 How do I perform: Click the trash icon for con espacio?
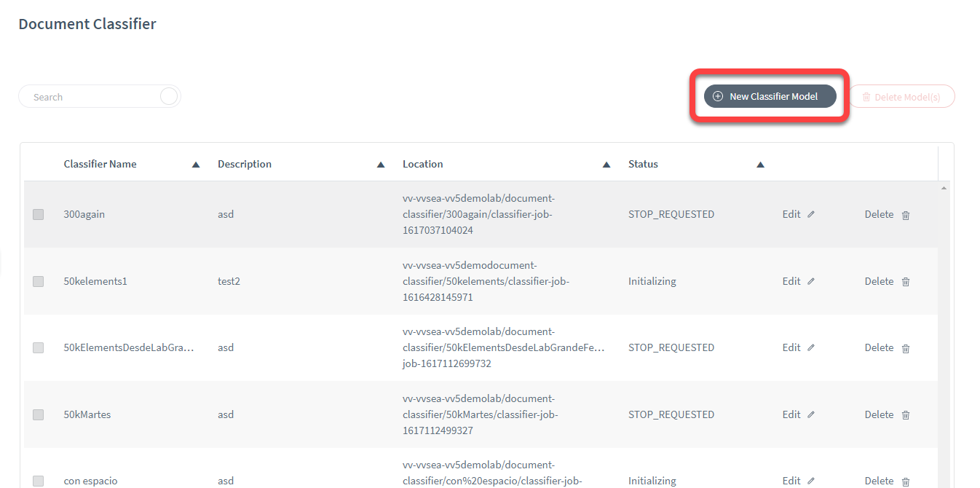[x=906, y=481]
